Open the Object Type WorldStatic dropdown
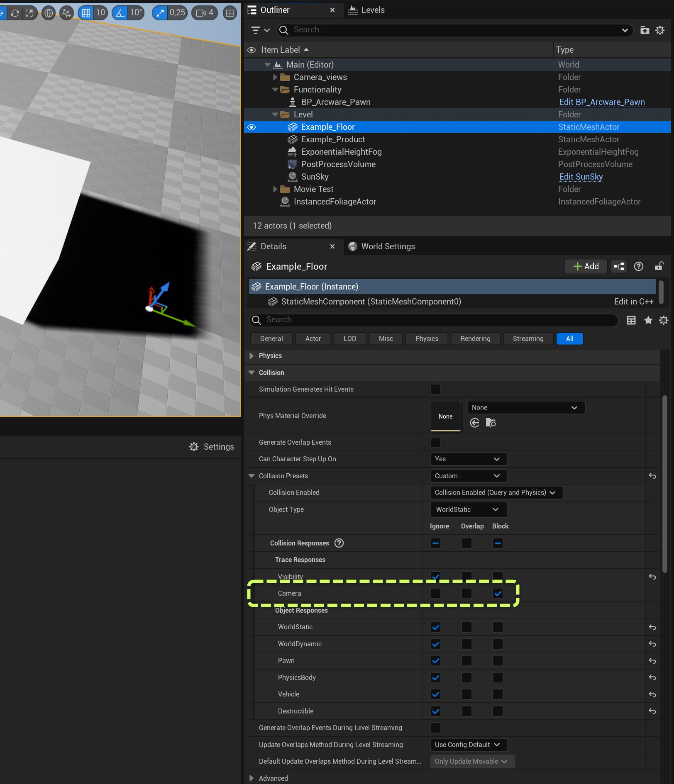The image size is (674, 784). click(x=468, y=509)
